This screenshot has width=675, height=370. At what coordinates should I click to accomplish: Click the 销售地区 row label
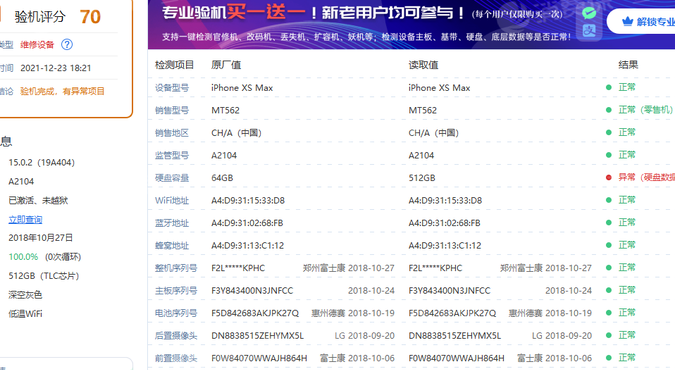pos(172,133)
